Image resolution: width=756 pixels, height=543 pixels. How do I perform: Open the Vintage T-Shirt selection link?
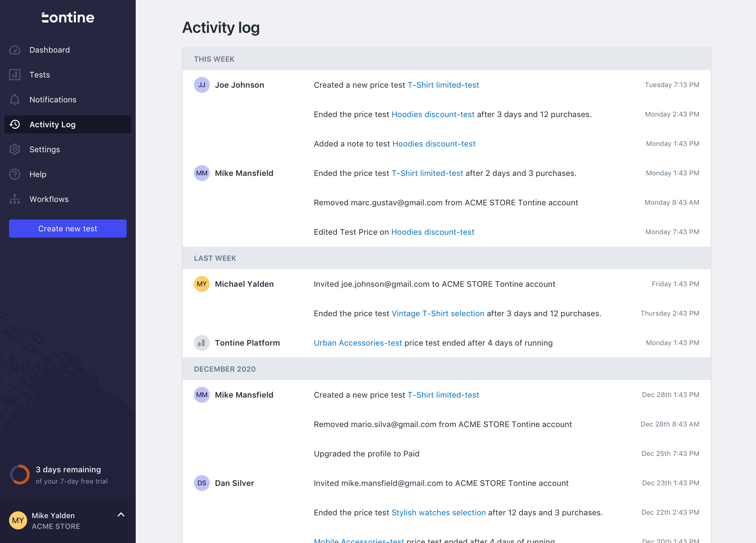coord(438,314)
